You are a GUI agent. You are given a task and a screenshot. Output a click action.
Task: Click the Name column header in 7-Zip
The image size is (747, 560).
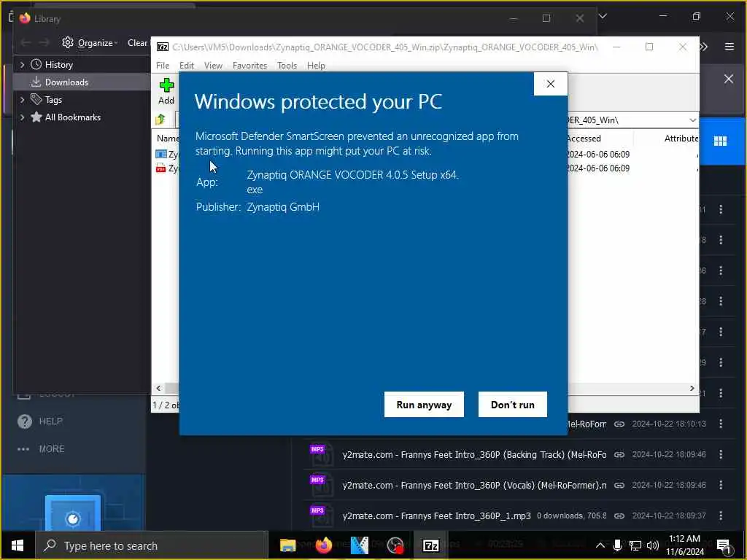pyautogui.click(x=168, y=138)
